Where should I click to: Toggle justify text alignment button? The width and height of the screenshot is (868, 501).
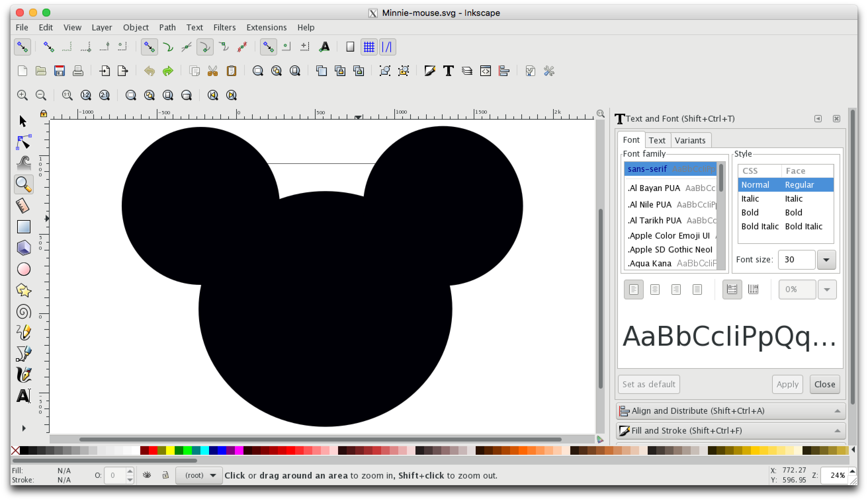(697, 289)
